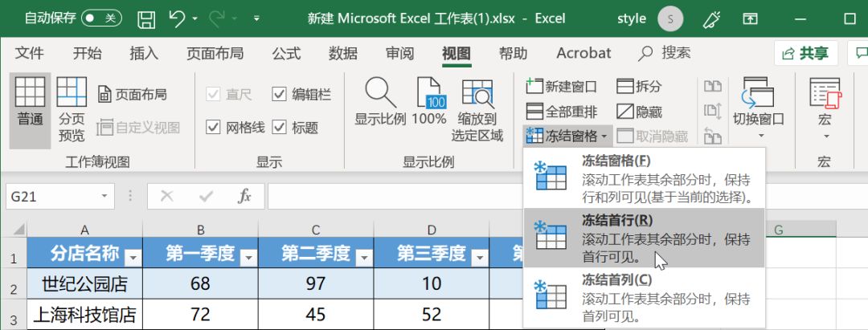This screenshot has height=330, width=868.
Task: Click the 冻结窗格 dropdown button
Action: [567, 136]
